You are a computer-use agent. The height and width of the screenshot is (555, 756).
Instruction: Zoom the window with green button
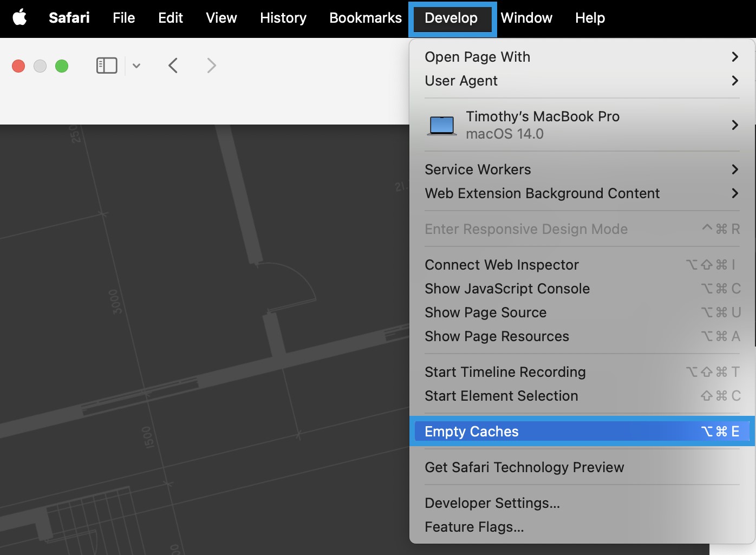click(x=62, y=66)
